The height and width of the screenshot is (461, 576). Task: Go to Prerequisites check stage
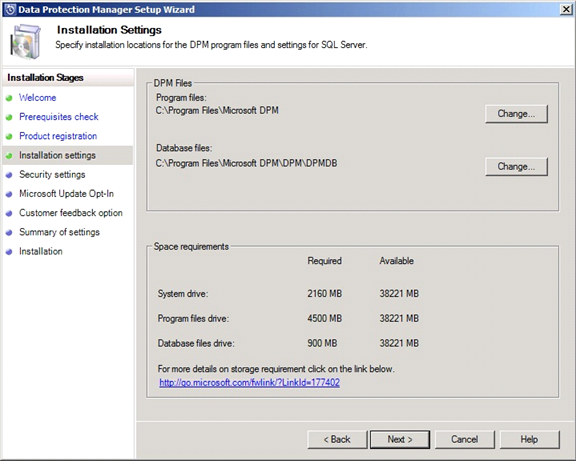coord(59,117)
